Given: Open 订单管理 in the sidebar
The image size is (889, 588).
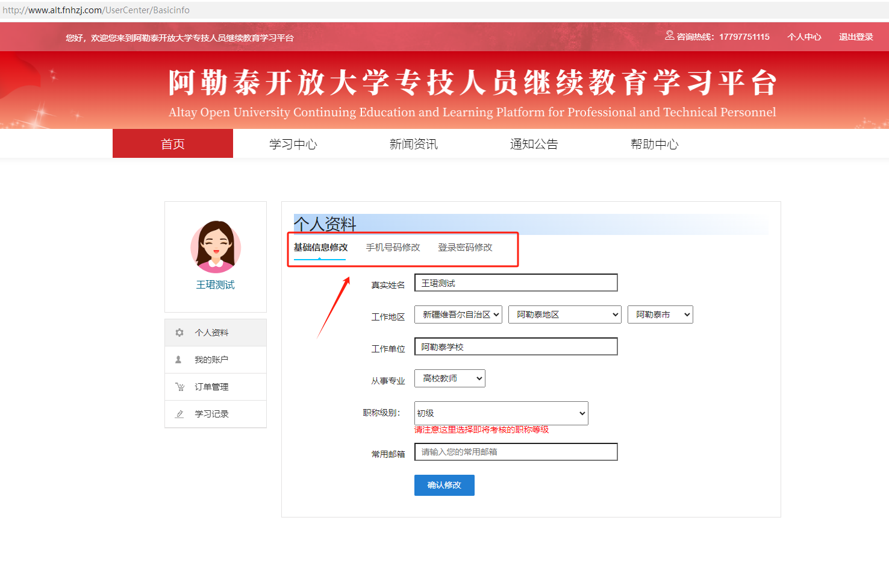Looking at the screenshot, I should (216, 387).
